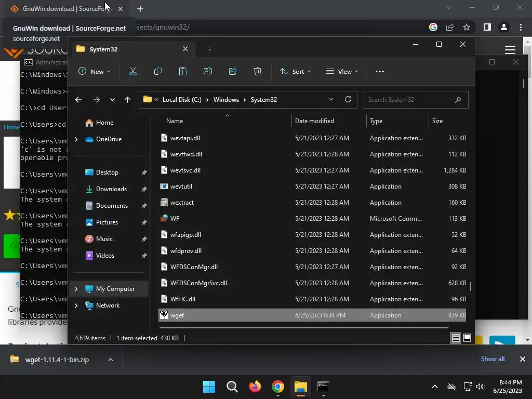
Task: Click the file list horizontal scrollbar
Action: tap(303, 328)
